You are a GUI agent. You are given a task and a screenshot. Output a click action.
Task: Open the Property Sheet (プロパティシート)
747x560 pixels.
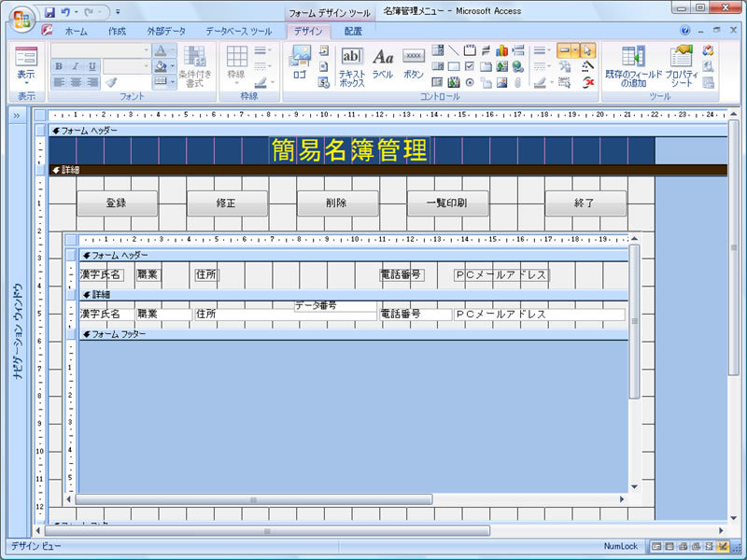[x=681, y=65]
